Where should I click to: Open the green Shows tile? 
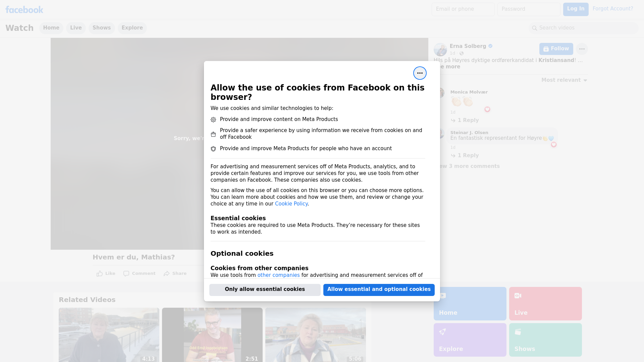[545, 340]
